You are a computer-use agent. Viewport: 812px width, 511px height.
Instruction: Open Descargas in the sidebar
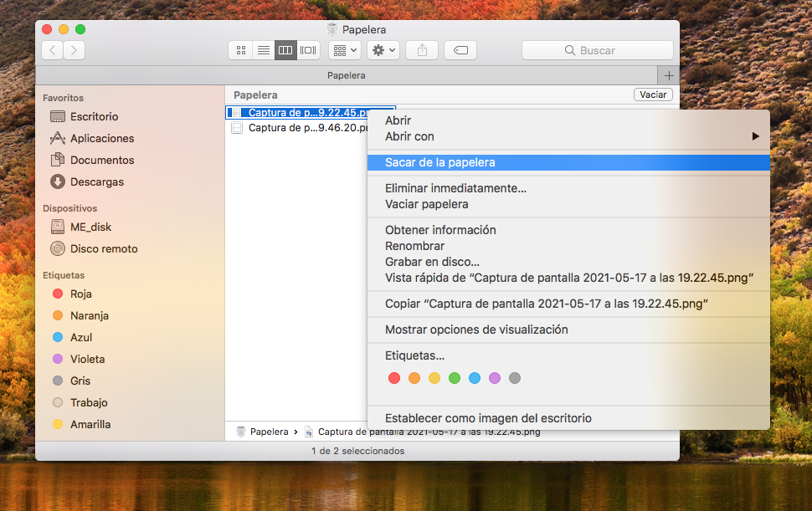[x=96, y=181]
